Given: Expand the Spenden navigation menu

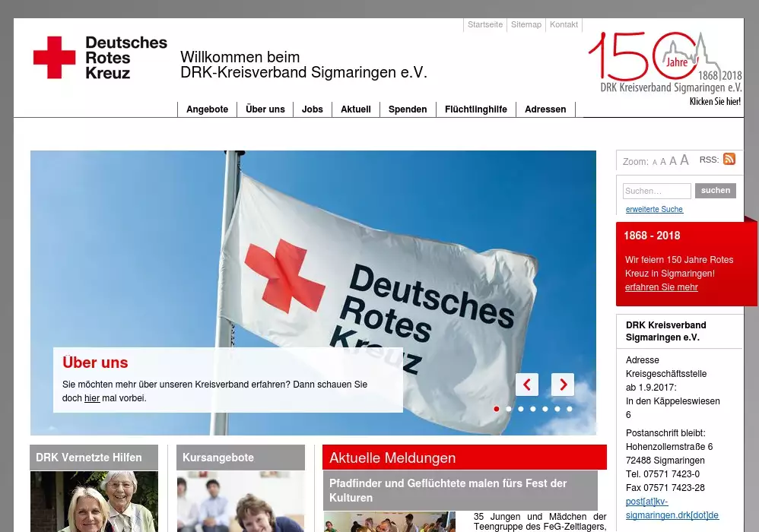Looking at the screenshot, I should pyautogui.click(x=408, y=109).
